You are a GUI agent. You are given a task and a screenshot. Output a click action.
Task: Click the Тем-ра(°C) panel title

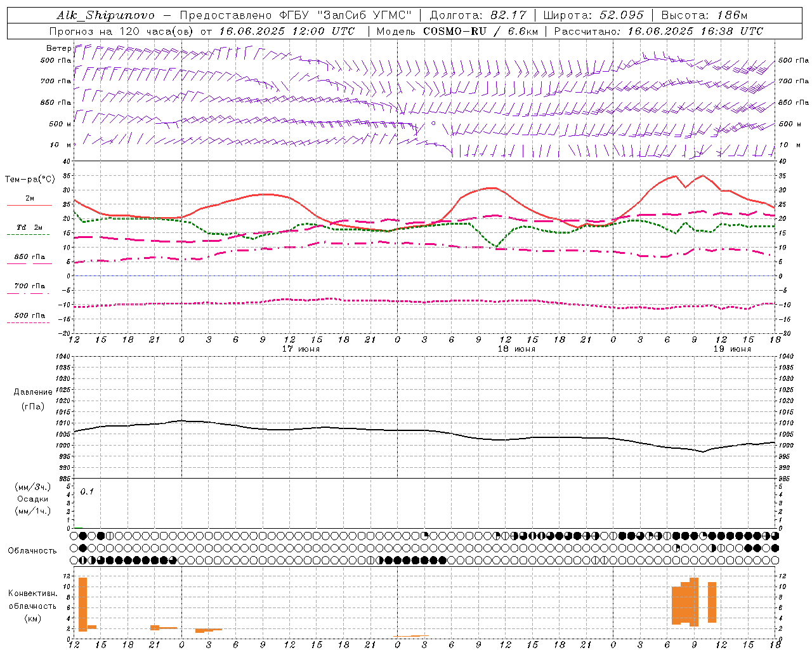(30, 180)
